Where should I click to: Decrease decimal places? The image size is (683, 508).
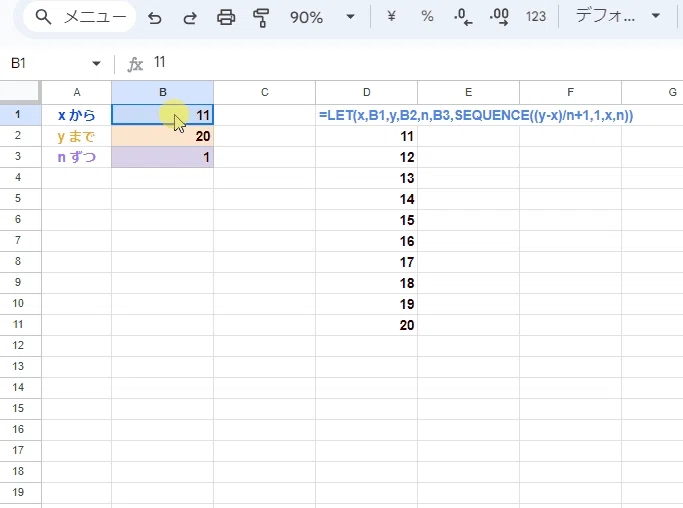coord(463,17)
